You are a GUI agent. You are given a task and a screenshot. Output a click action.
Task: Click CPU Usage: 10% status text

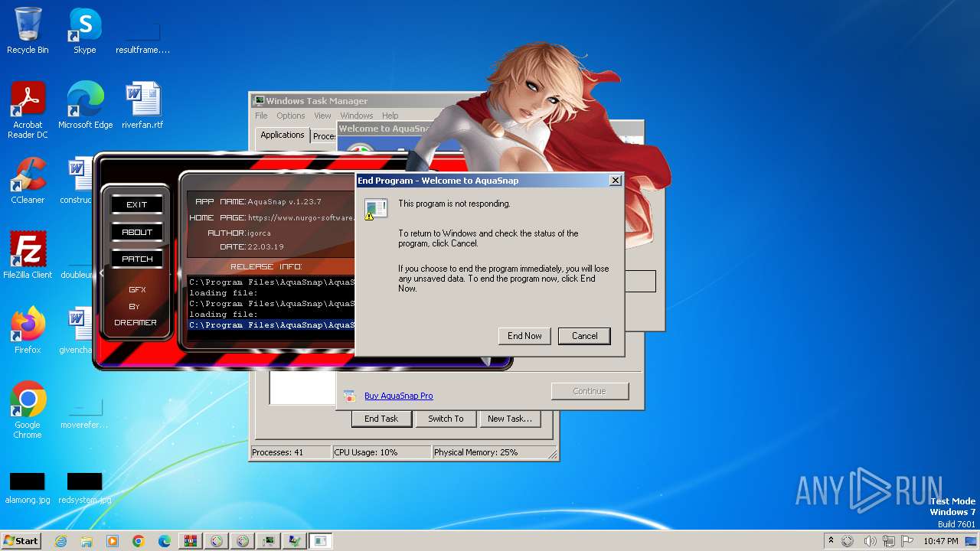point(381,452)
